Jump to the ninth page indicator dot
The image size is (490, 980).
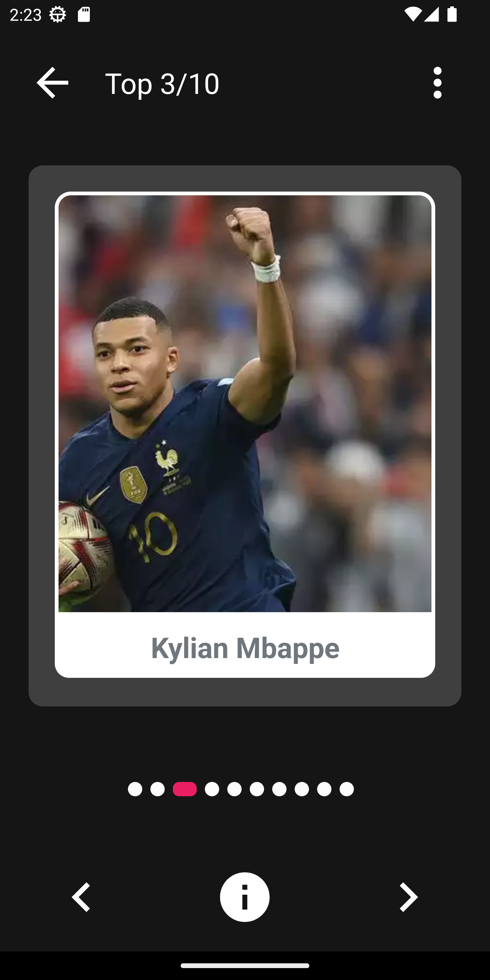coord(324,789)
